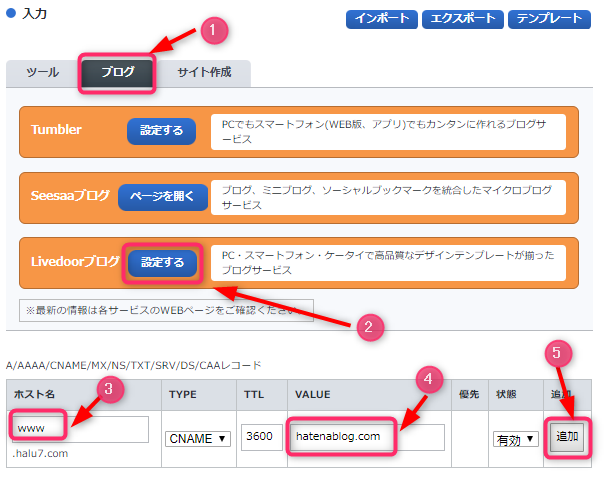The height and width of the screenshot is (484, 610).
Task: Click the Tumbler service description text
Action: 384,132
